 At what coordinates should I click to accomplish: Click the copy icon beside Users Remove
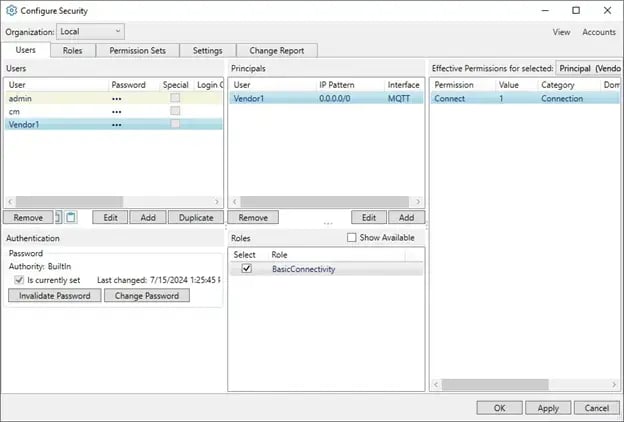pyautogui.click(x=58, y=217)
